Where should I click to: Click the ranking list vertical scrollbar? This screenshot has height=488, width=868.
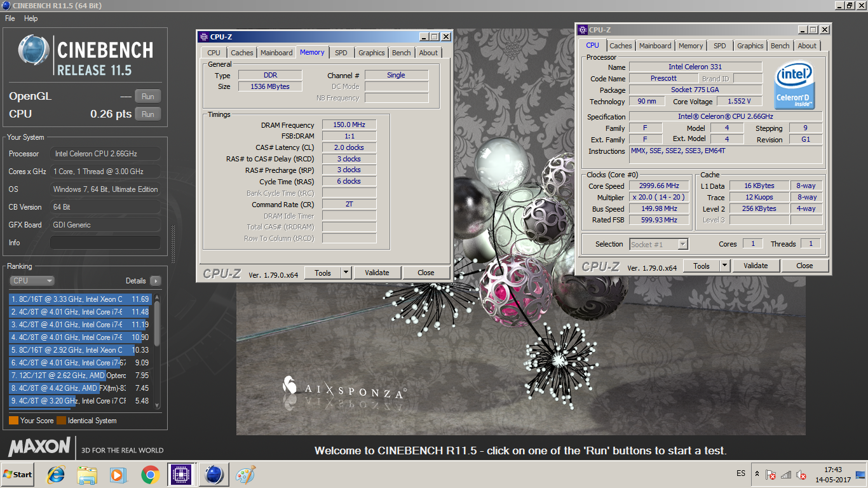click(157, 351)
